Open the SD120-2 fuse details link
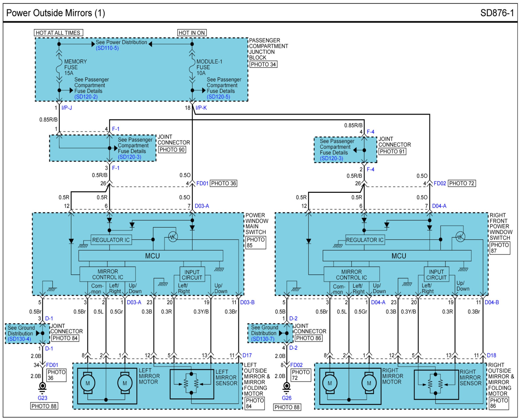 [x=86, y=97]
